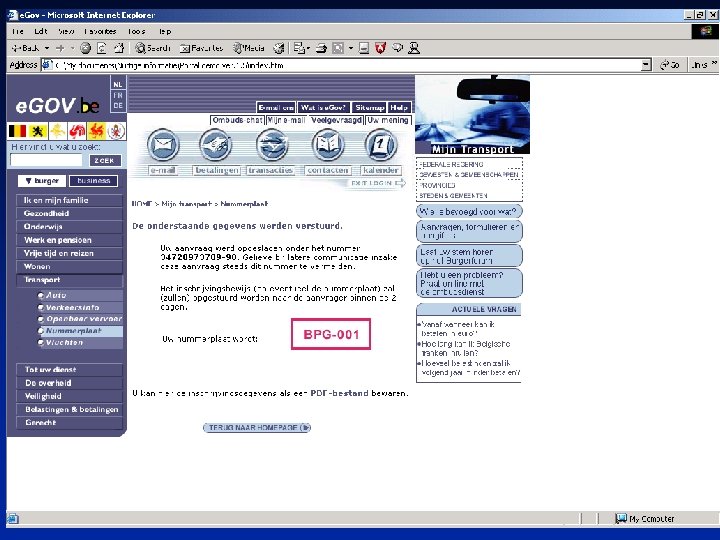Open the Favorites menu
This screenshot has height=540, width=720.
click(x=100, y=32)
